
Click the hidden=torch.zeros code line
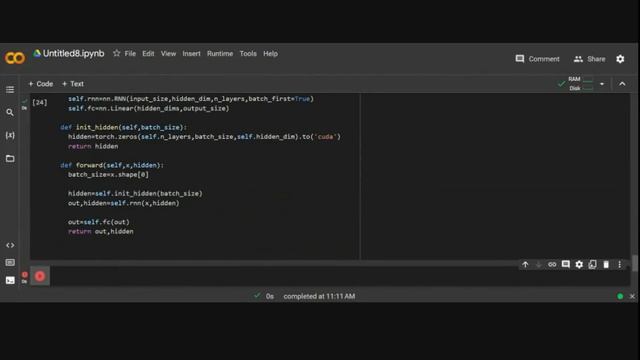[204, 137]
